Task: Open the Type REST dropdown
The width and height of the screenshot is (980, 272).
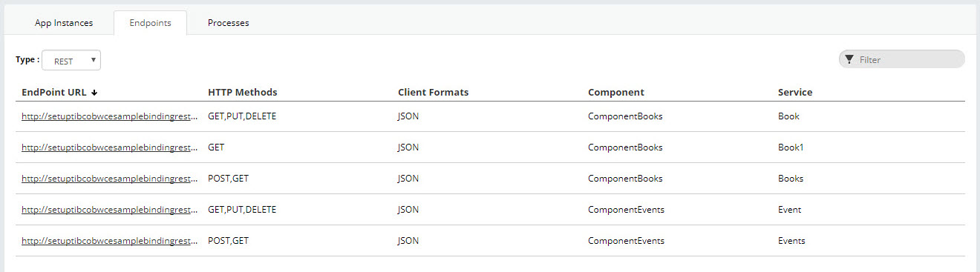Action: [71, 61]
